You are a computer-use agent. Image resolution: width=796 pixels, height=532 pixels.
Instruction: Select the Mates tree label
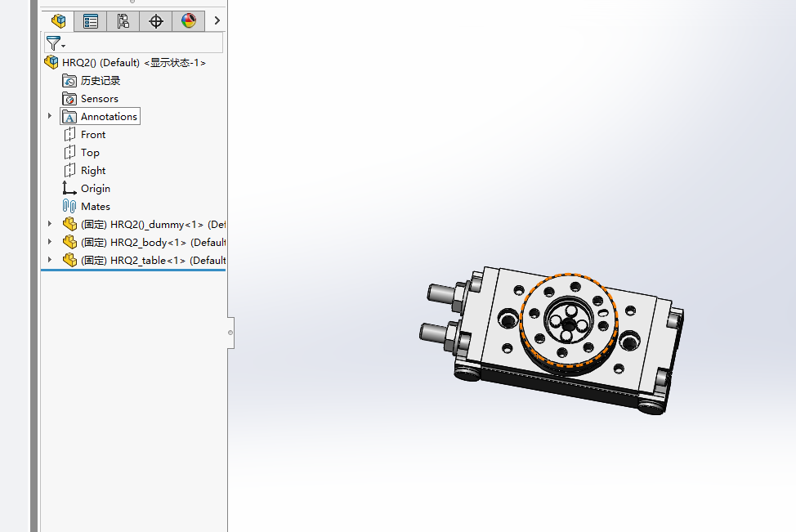tap(96, 207)
